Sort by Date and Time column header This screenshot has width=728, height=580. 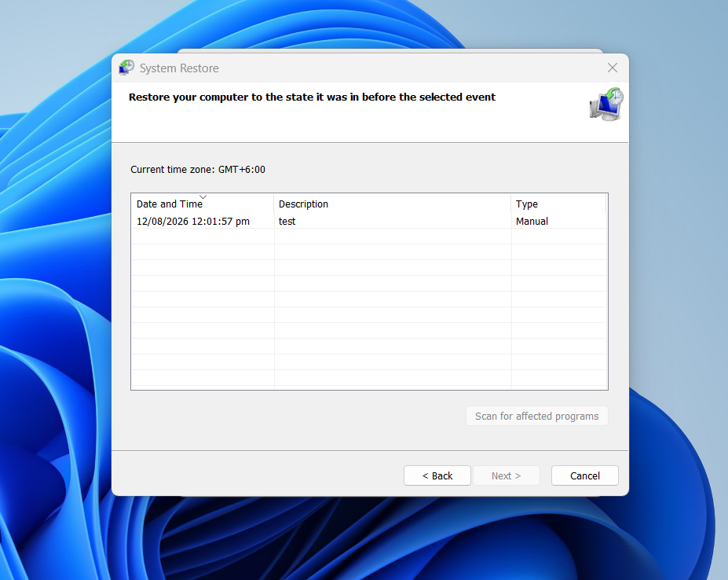click(x=203, y=204)
